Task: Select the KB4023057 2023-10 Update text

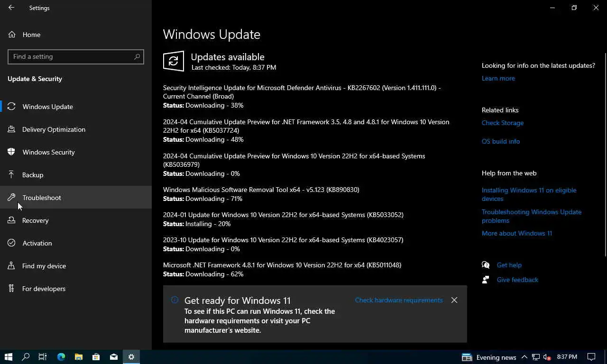Action: [x=283, y=240]
